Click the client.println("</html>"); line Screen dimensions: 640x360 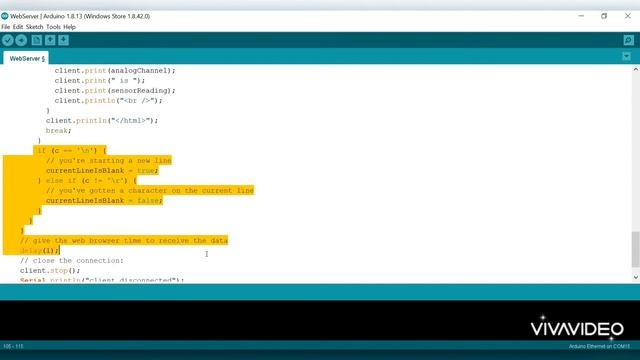click(x=102, y=120)
